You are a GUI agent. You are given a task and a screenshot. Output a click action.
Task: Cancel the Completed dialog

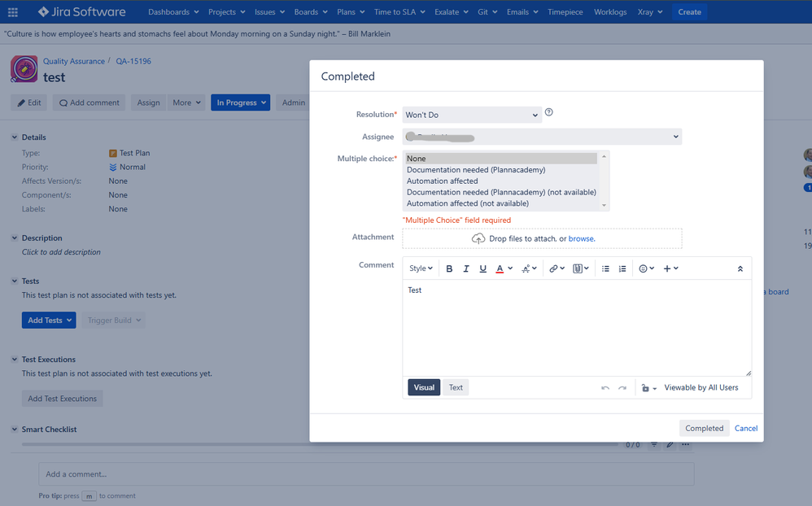pos(746,428)
